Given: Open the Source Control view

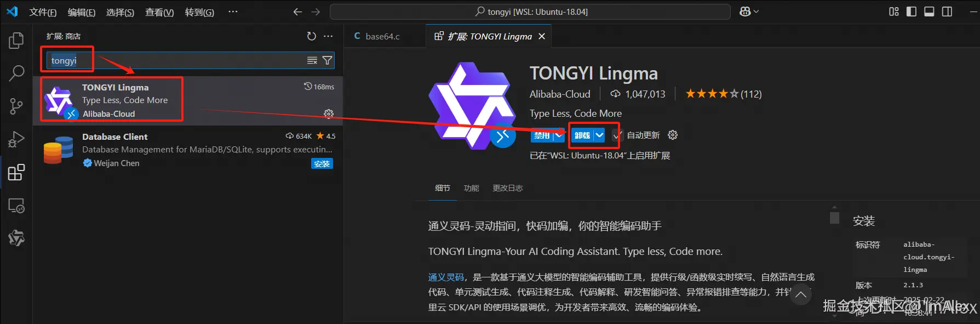Looking at the screenshot, I should tap(16, 106).
